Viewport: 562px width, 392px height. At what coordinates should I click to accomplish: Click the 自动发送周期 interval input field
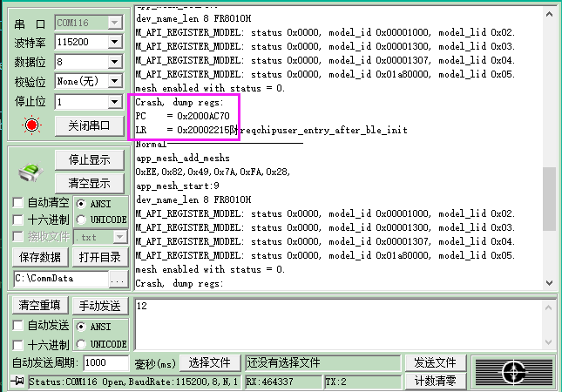point(106,363)
